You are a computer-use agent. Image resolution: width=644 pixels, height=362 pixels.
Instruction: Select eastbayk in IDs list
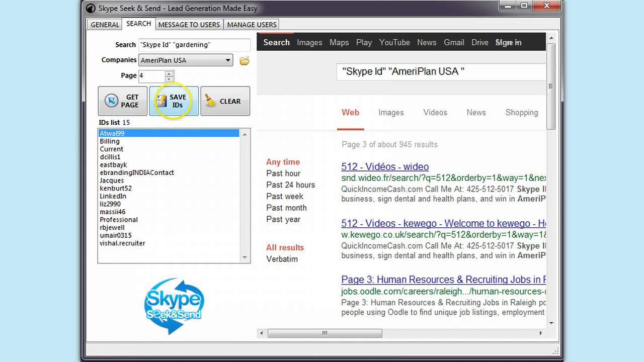(x=169, y=165)
